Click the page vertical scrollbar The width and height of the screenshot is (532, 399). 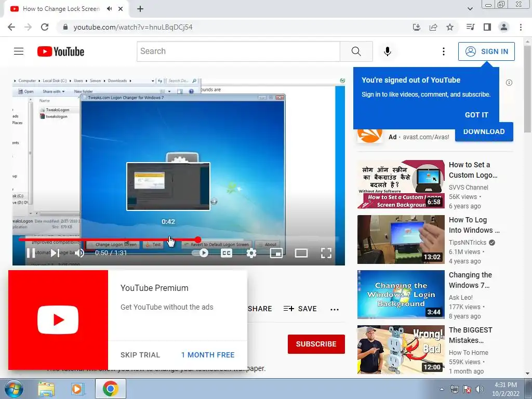point(528,90)
